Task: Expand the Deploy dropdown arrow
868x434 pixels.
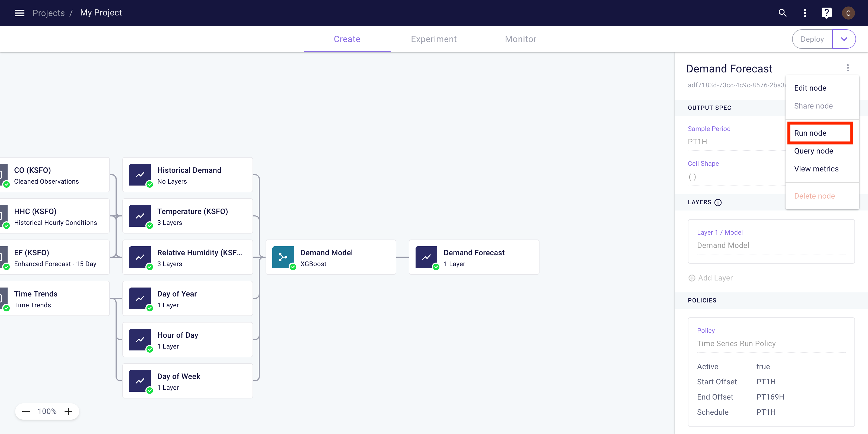Action: pyautogui.click(x=844, y=39)
